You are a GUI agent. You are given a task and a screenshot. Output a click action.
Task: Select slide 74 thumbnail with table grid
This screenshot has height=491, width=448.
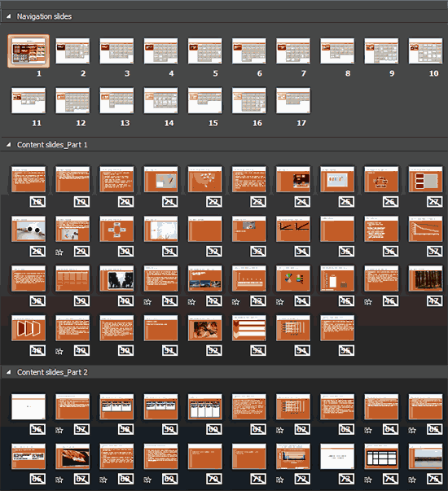[381, 456]
